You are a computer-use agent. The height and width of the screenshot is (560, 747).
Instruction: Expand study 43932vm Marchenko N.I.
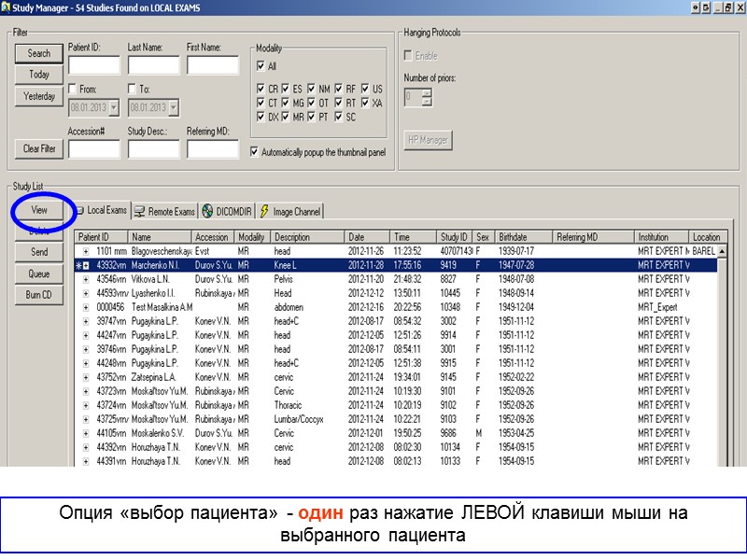tap(86, 266)
